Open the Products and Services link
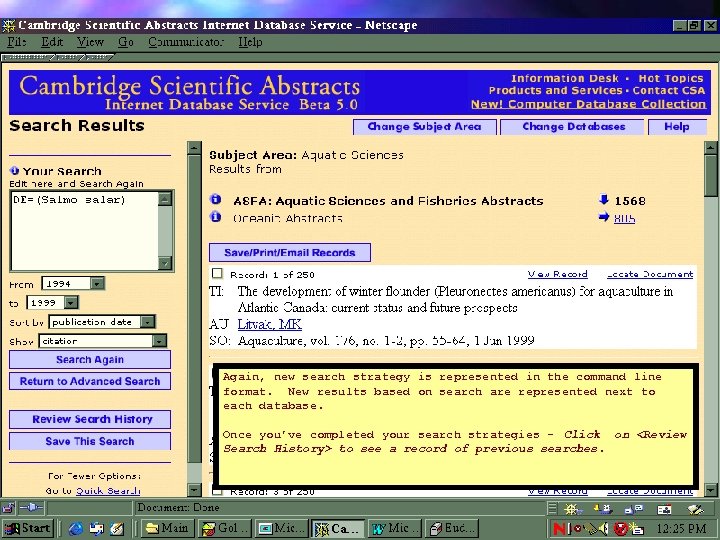The image size is (720, 540). (555, 90)
